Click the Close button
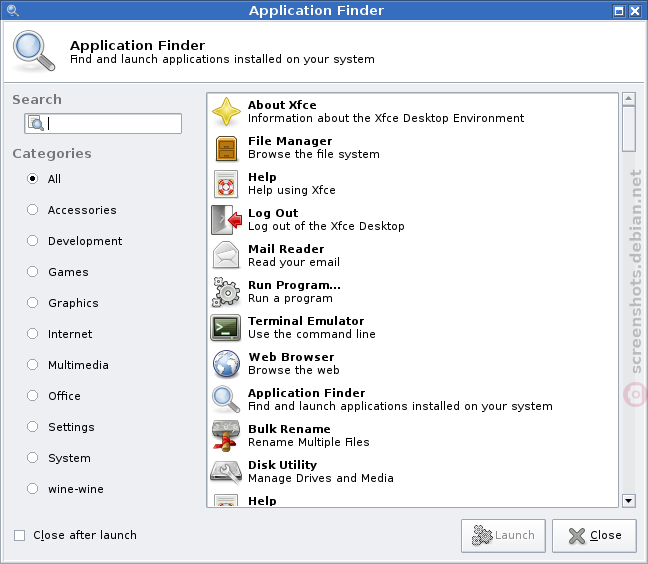The image size is (648, 564). (x=594, y=535)
